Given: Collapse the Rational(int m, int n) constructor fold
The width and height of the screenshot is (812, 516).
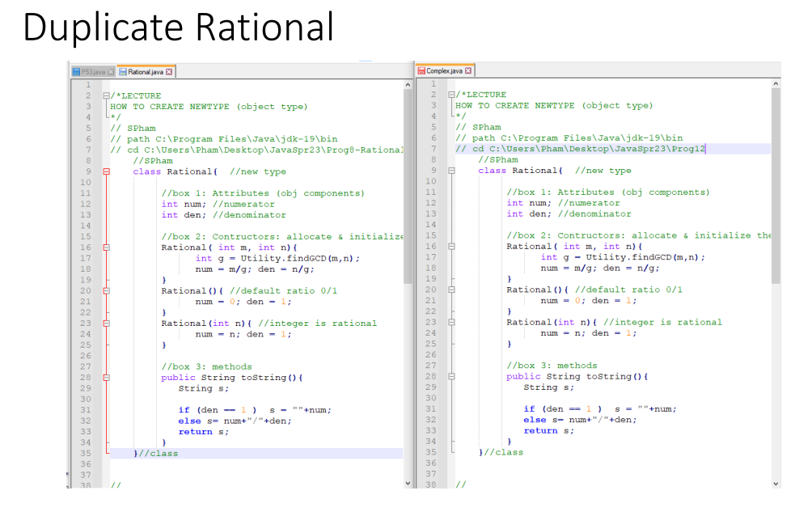Looking at the screenshot, I should click(106, 247).
